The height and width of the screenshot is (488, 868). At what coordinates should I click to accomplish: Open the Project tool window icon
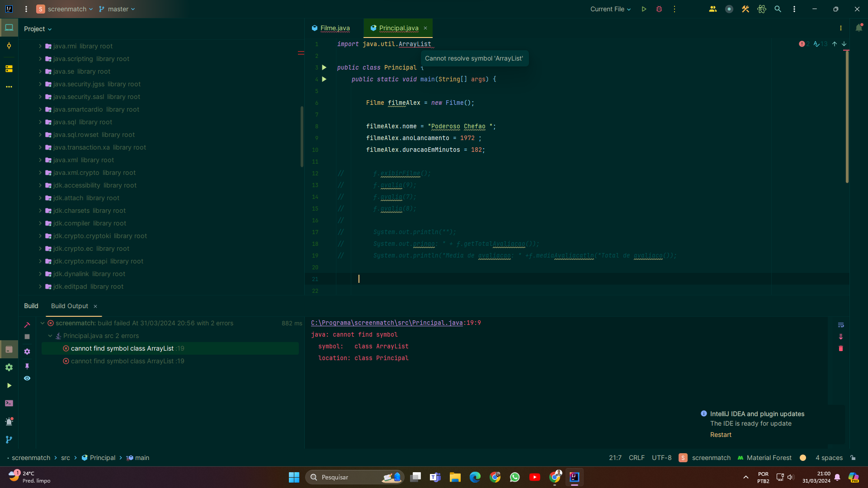tap(9, 28)
